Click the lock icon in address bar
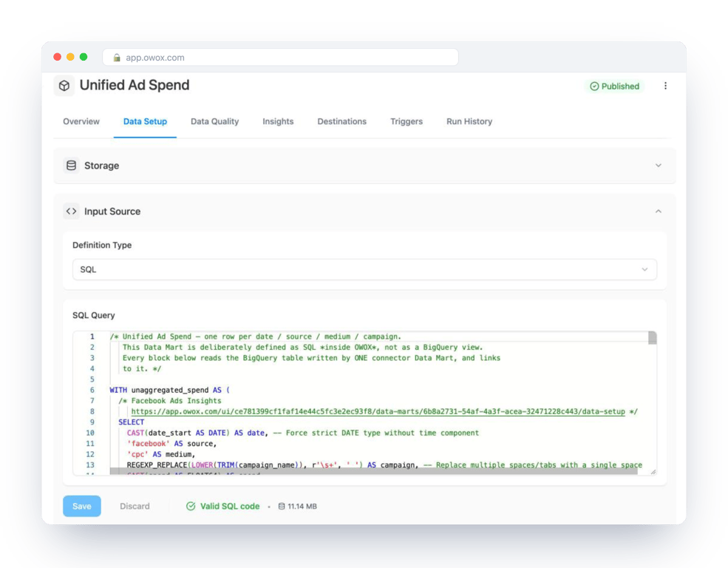The width and height of the screenshot is (728, 568). pos(117,58)
